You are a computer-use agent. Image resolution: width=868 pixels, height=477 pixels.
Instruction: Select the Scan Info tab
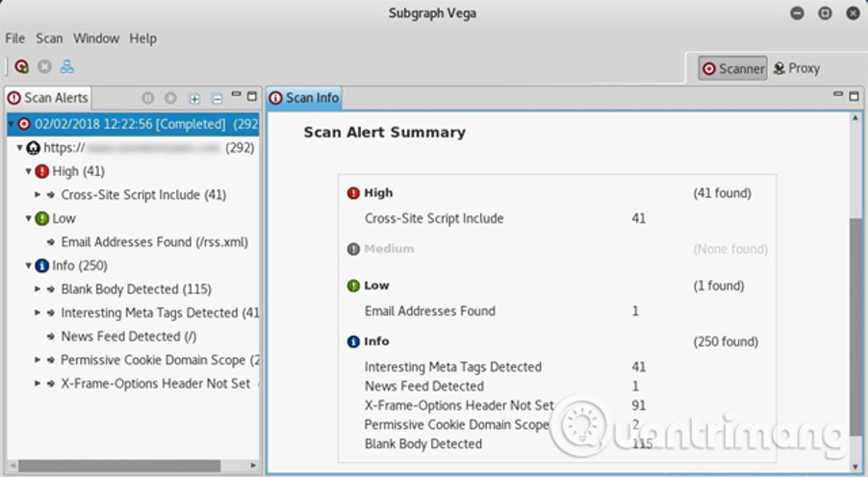pyautogui.click(x=304, y=98)
